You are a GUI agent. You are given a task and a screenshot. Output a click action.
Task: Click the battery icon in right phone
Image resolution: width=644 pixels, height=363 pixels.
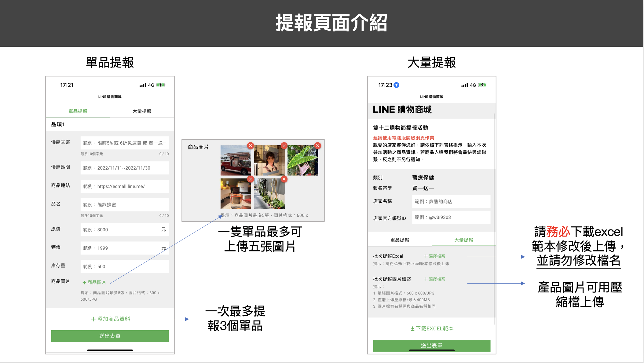483,85
